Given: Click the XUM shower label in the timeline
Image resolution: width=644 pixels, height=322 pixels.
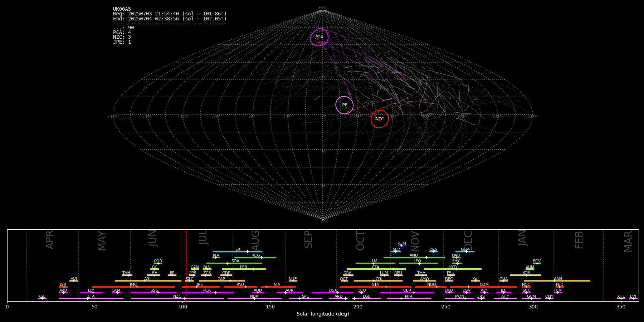Looking at the screenshot, I should [530, 267].
